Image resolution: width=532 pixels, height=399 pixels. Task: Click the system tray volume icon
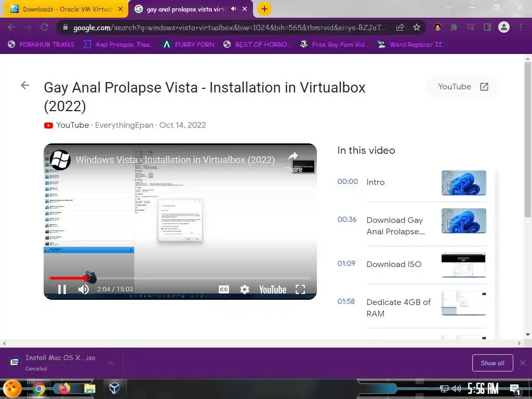coord(456,389)
